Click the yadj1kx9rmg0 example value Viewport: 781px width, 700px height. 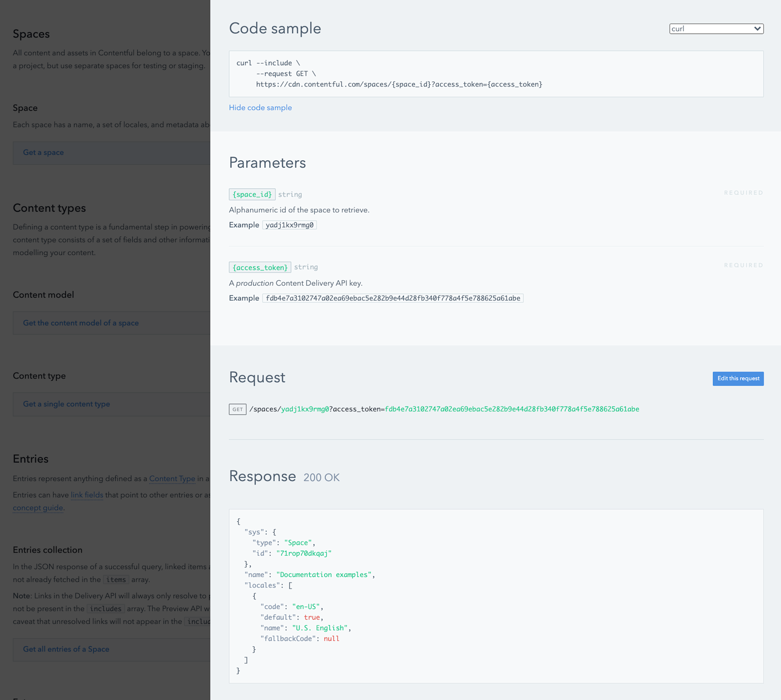[x=289, y=225]
